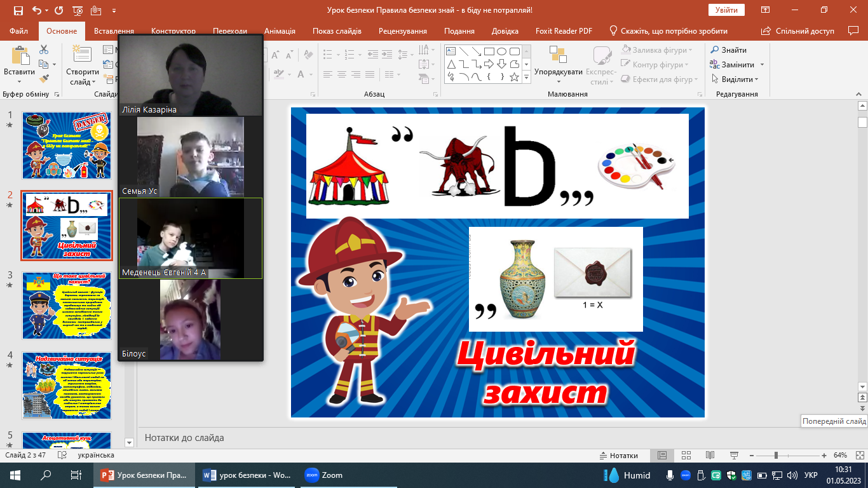
Task: Click Скажіть, що потрібно зробити search box
Action: click(x=668, y=31)
